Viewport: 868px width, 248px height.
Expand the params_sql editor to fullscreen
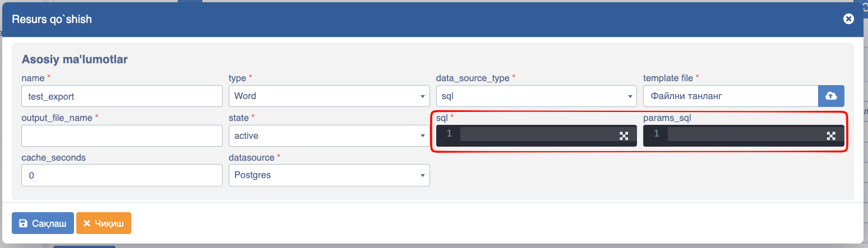click(831, 135)
